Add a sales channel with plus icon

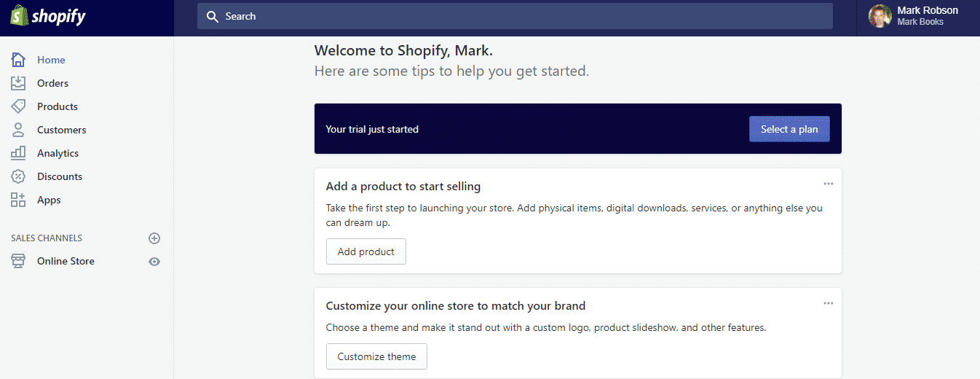point(154,238)
